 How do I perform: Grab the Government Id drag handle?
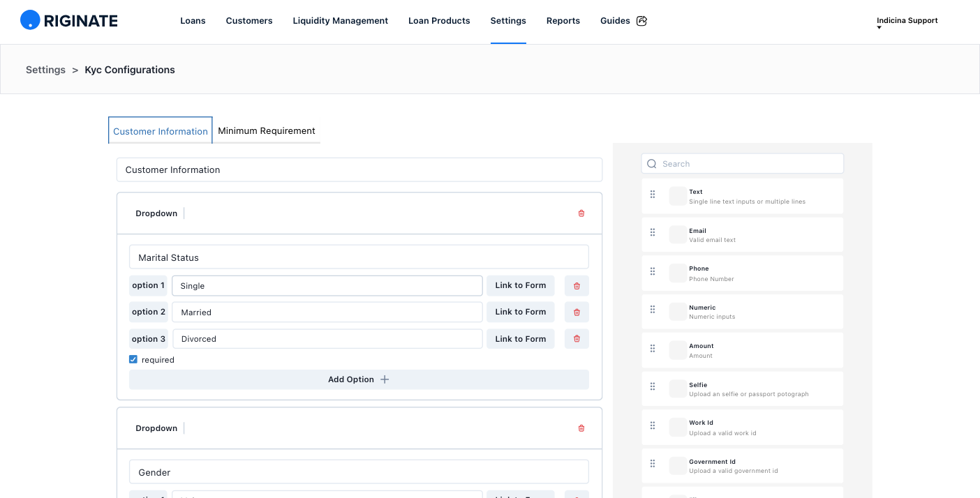pyautogui.click(x=653, y=464)
